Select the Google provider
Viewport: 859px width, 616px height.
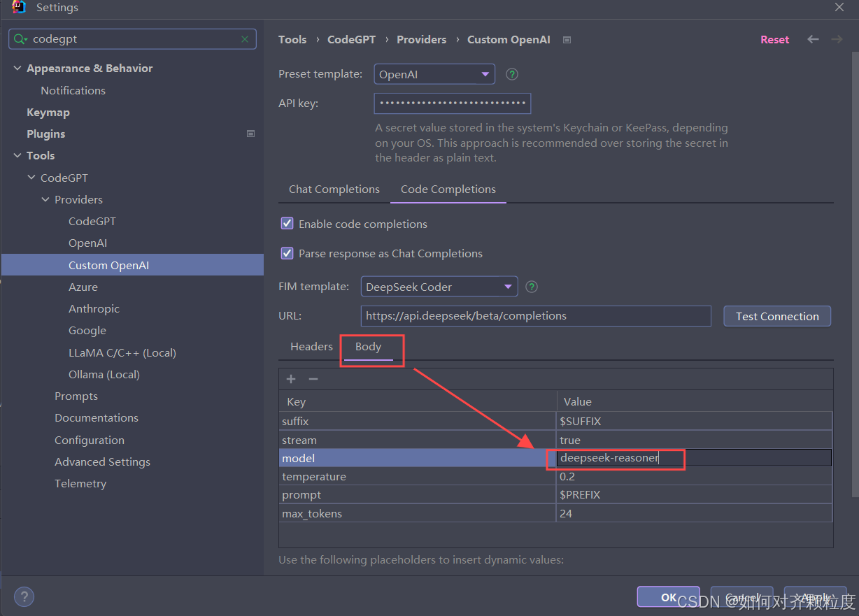pyautogui.click(x=87, y=330)
